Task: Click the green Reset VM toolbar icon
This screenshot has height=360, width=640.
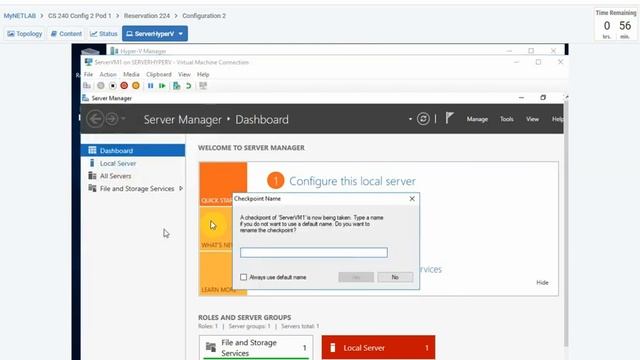Action: point(162,86)
